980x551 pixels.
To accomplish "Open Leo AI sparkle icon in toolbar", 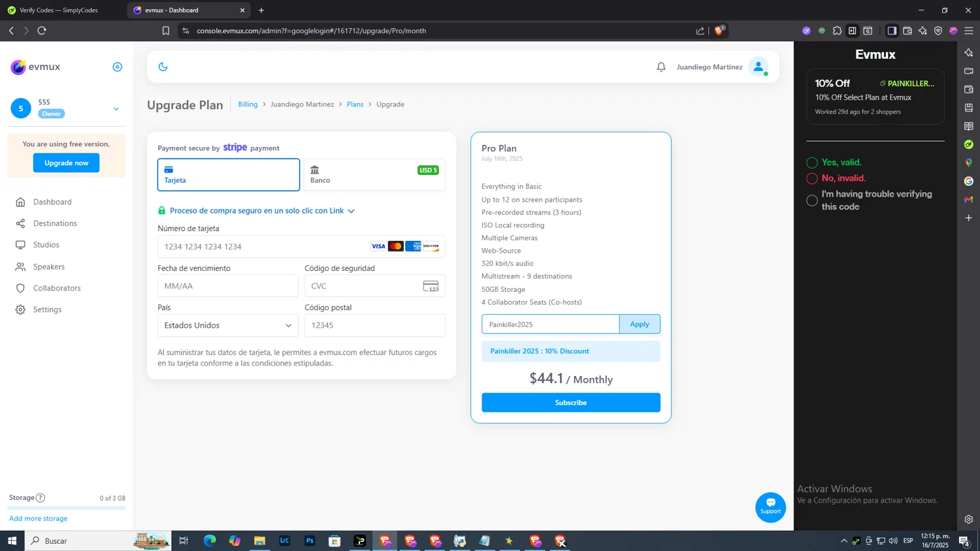I will (923, 31).
